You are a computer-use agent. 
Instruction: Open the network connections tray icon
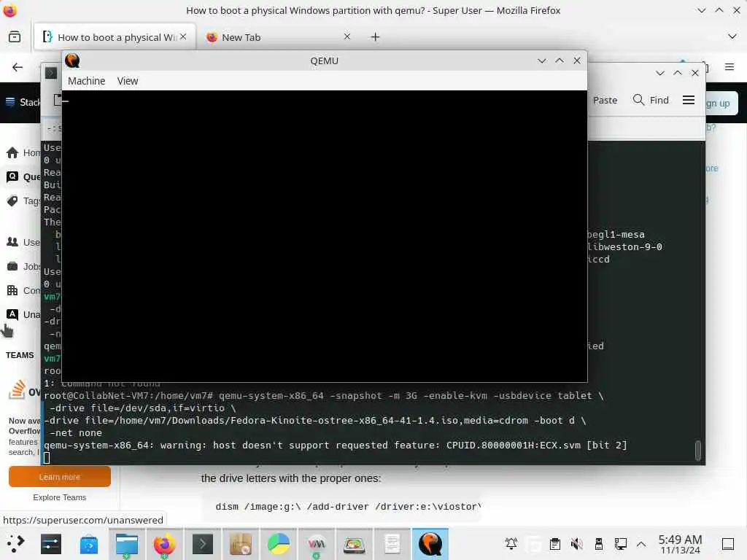(x=620, y=544)
